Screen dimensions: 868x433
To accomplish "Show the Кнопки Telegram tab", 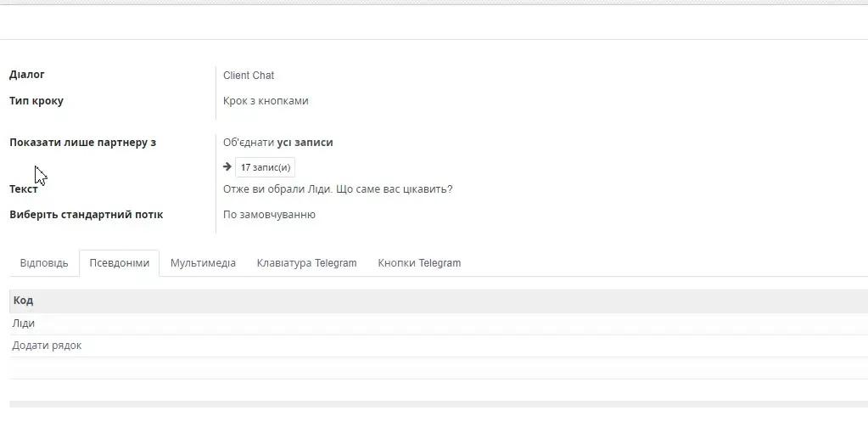I will click(x=419, y=263).
